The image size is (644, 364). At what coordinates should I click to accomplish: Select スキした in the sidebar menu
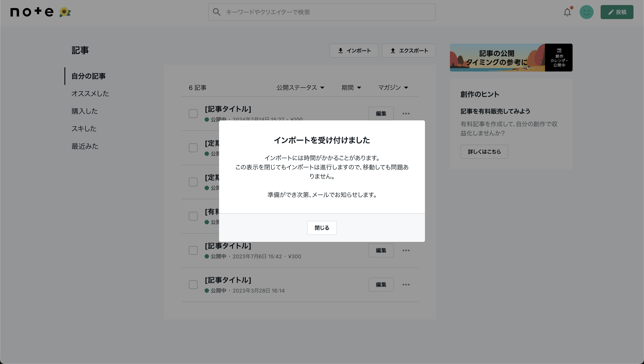click(x=84, y=129)
